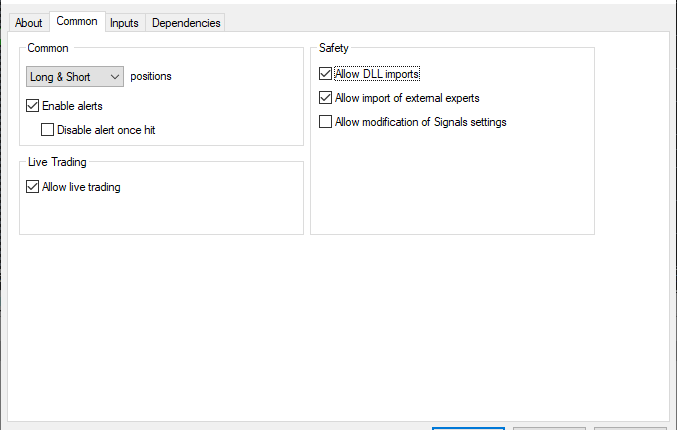Click the dropdown arrow beside Long & Short
The width and height of the screenshot is (677, 430).
(113, 76)
